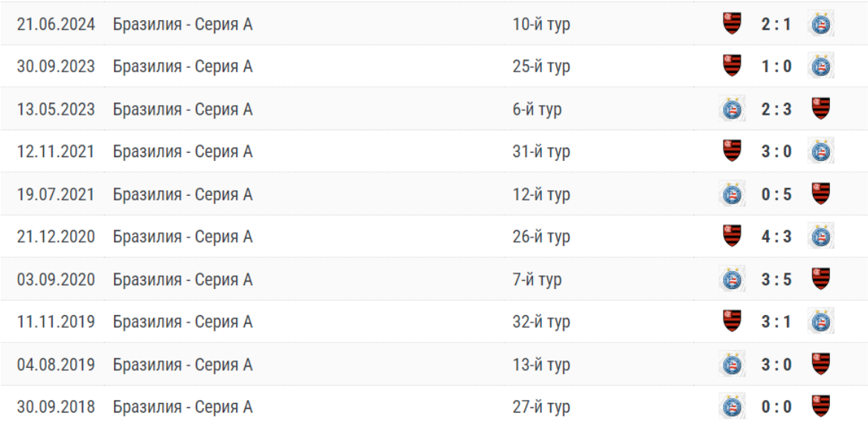Select Flamengo crest in 19.07.2021 match row

[822, 194]
